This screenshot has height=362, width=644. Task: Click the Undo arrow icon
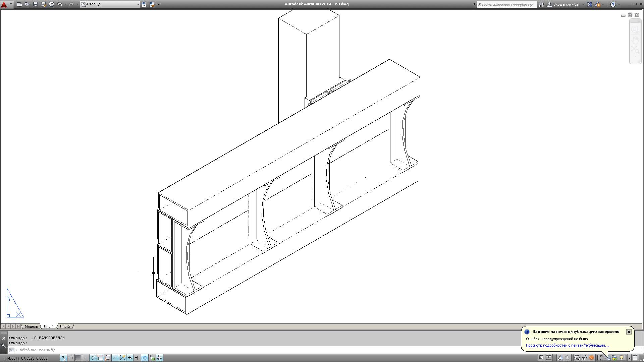[59, 4]
